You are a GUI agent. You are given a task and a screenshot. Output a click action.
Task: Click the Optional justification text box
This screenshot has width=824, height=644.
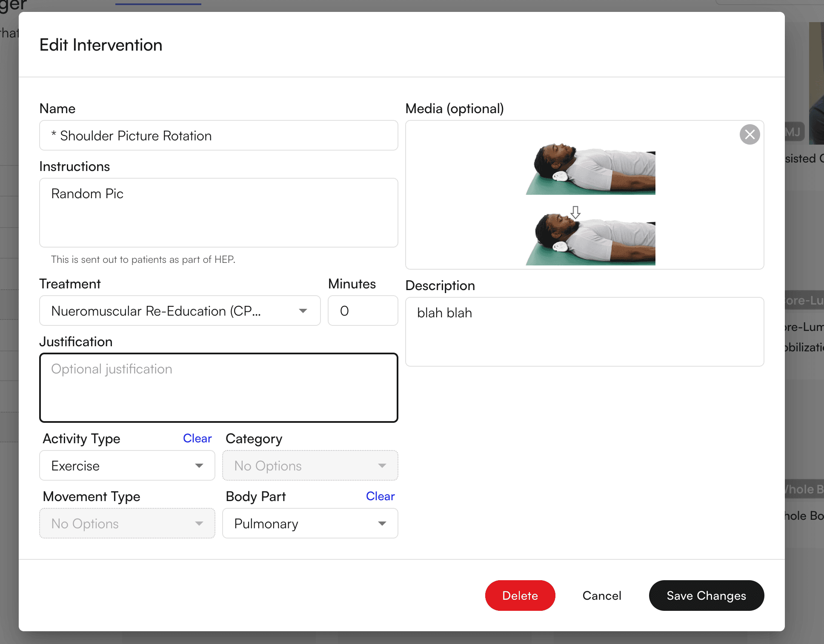tap(218, 388)
